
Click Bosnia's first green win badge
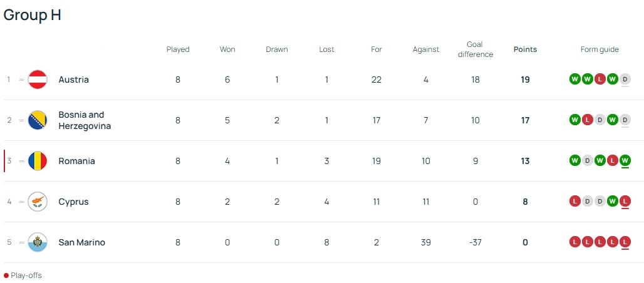[x=574, y=120]
